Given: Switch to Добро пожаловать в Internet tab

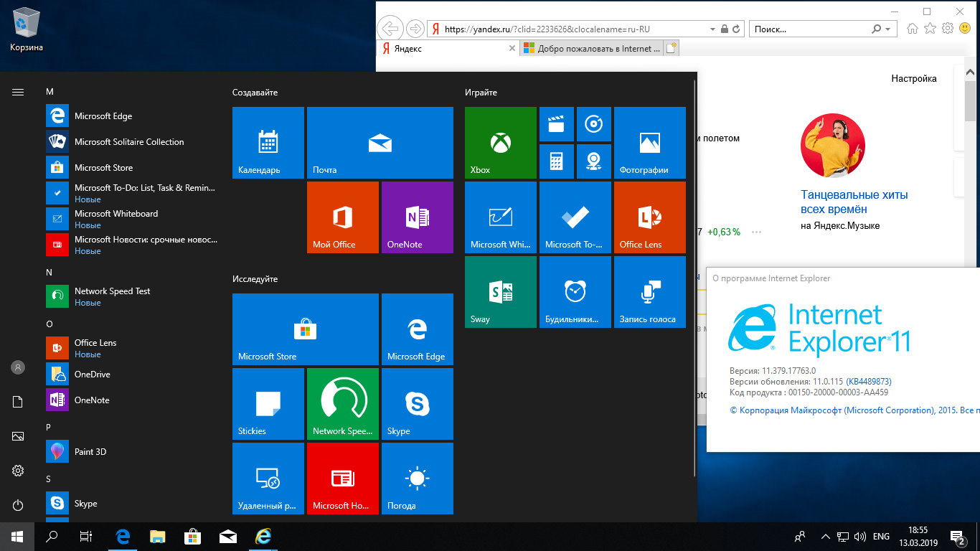Looking at the screenshot, I should (x=592, y=49).
